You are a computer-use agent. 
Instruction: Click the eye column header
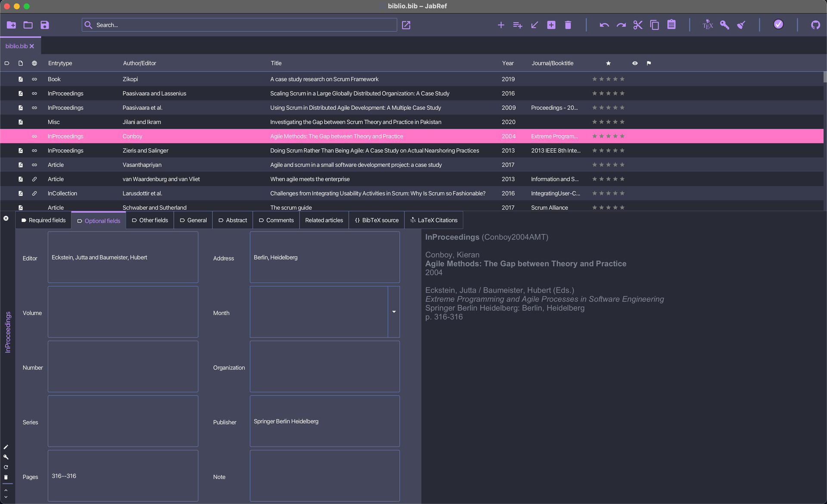(x=634, y=63)
